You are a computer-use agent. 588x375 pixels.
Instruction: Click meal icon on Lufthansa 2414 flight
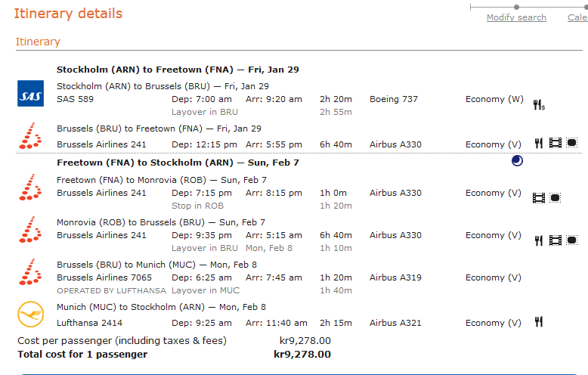tap(539, 322)
